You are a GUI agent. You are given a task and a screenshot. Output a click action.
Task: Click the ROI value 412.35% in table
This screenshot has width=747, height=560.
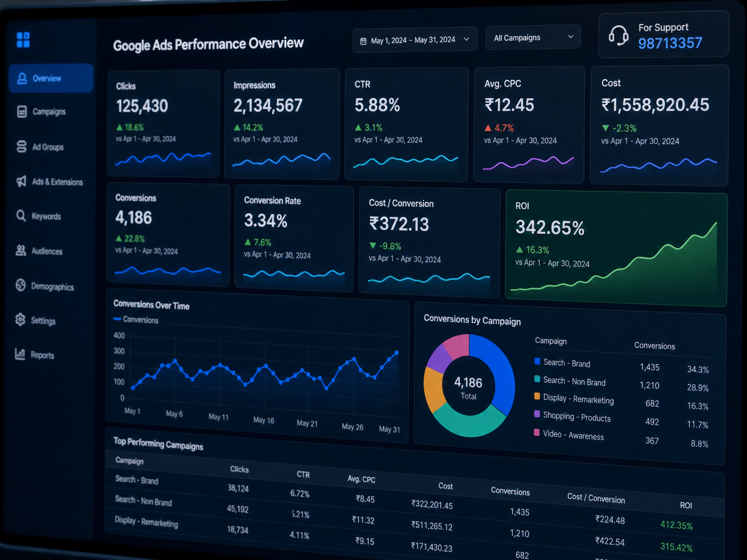click(x=676, y=525)
